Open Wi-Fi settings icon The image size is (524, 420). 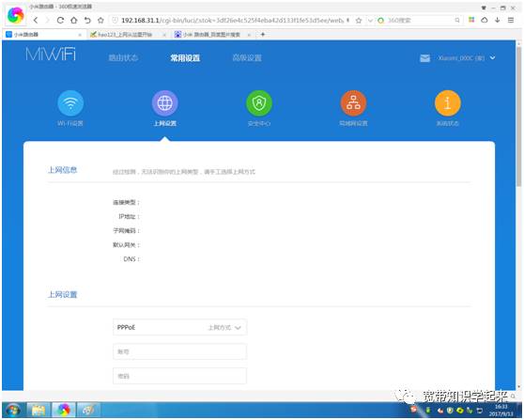click(x=70, y=103)
